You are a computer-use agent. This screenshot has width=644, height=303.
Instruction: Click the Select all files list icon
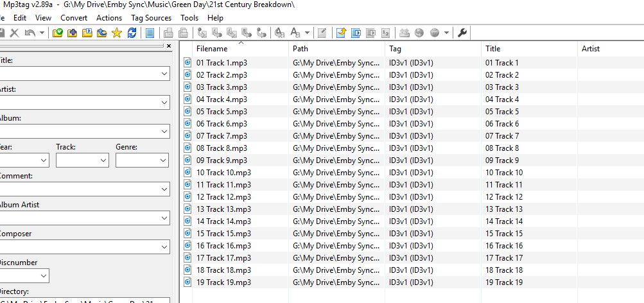150,33
